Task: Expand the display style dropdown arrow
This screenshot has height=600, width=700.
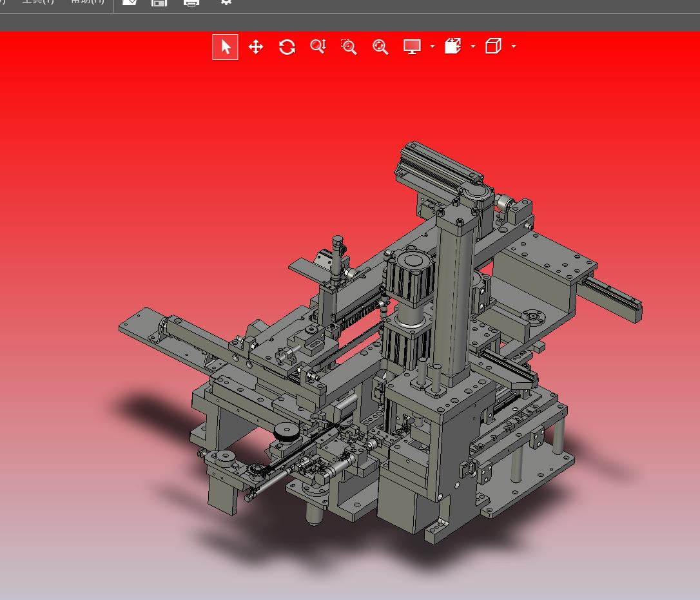Action: [513, 46]
